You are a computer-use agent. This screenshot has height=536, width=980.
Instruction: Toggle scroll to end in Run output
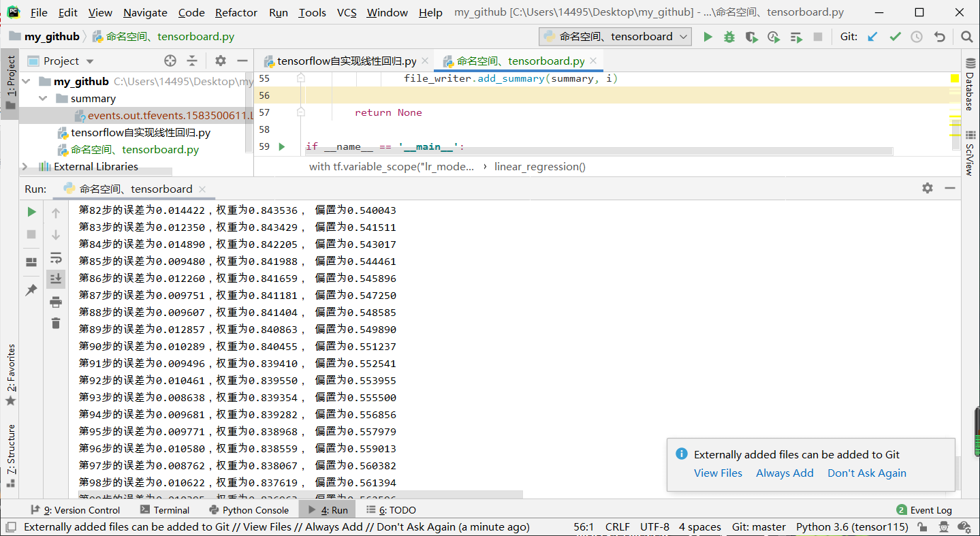56,279
